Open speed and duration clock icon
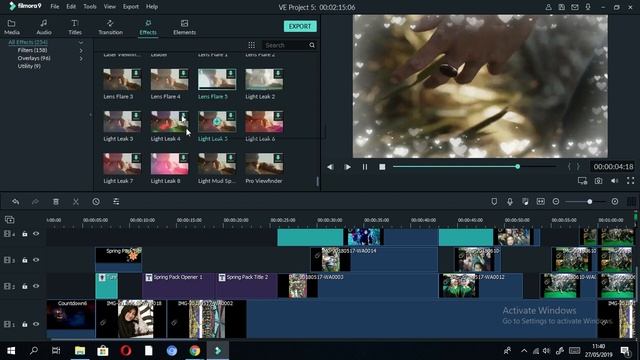This screenshot has height=360, width=640. point(96,202)
